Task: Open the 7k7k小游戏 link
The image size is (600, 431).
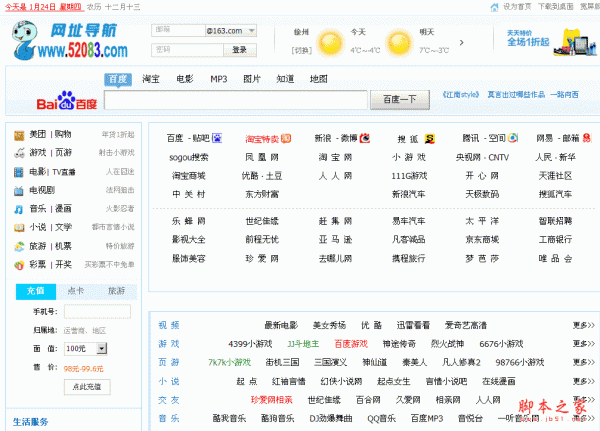Action: tap(229, 362)
